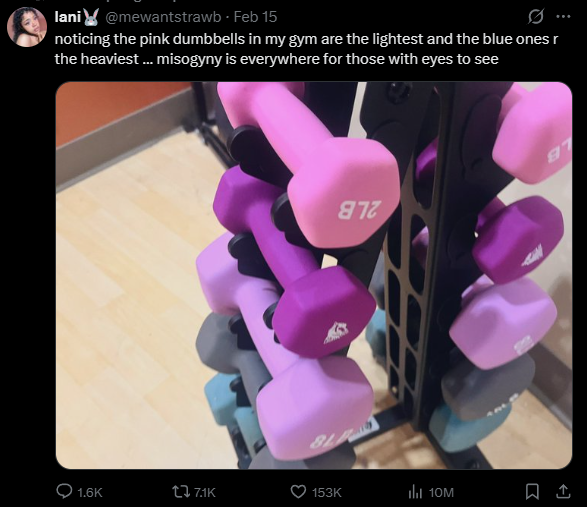Click the bunny emoji beside lani
Screen dimensions: 587x507
(91, 17)
